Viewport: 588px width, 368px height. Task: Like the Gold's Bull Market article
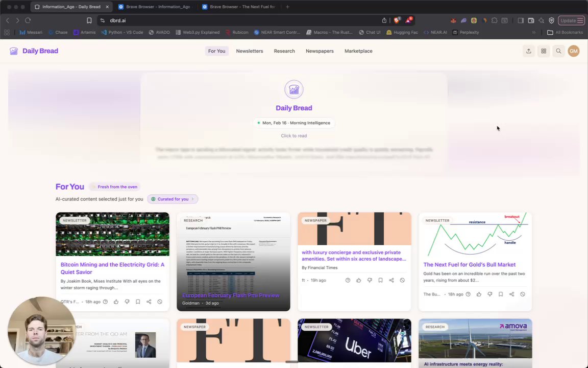click(479, 294)
